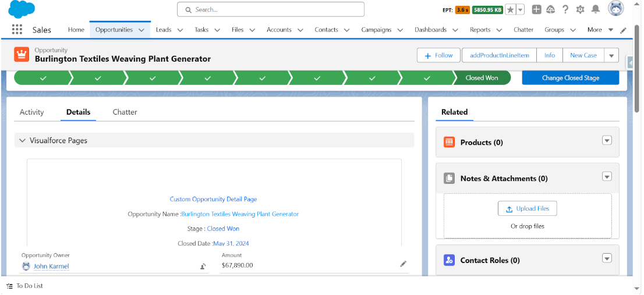Image resolution: width=644 pixels, height=295 pixels.
Task: Click the Products related list icon
Action: (450, 142)
